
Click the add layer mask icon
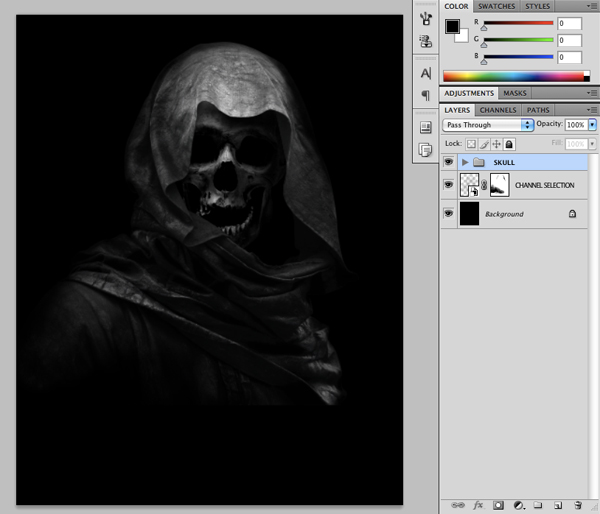497,506
